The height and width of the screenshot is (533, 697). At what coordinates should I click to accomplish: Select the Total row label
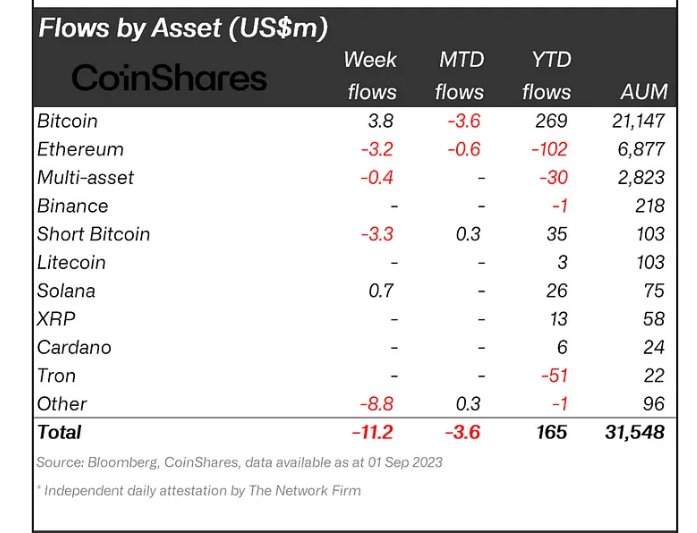59,432
